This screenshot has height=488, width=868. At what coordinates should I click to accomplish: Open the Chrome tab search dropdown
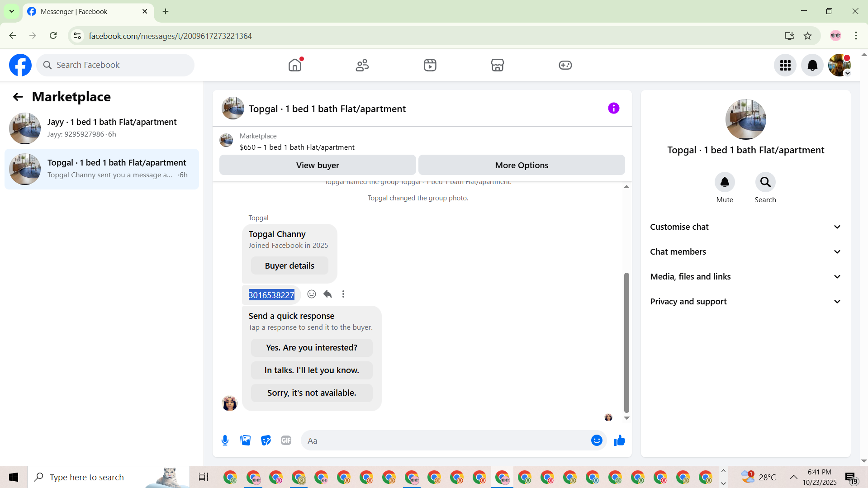(x=12, y=11)
